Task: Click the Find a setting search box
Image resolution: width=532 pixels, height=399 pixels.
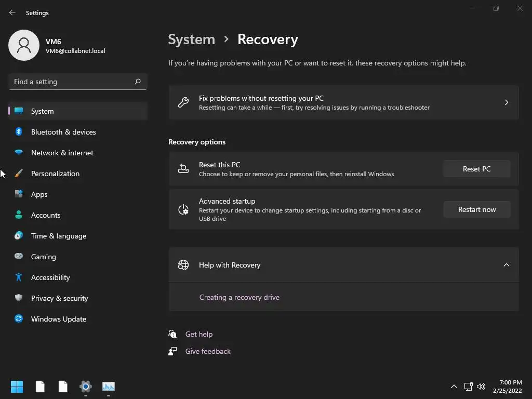Action: coord(73,82)
